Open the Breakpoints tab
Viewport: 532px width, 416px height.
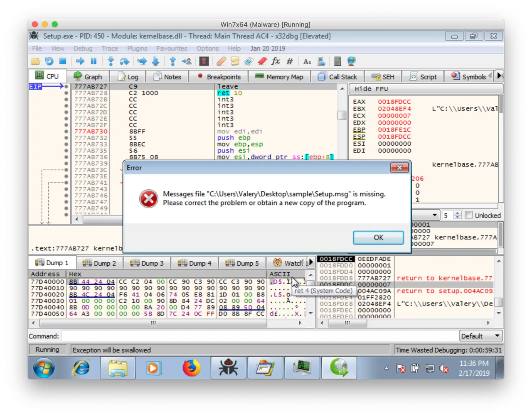(219, 77)
